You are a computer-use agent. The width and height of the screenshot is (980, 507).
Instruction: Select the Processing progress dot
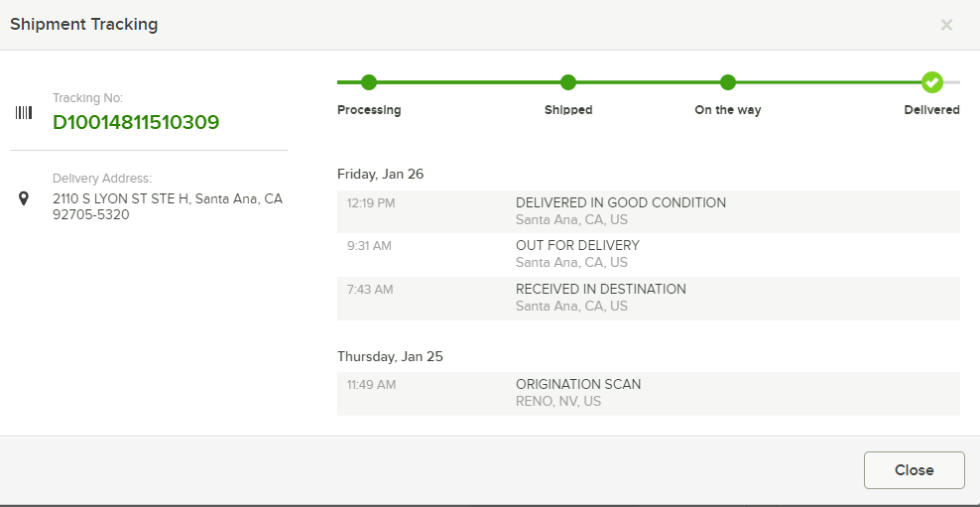tap(369, 82)
